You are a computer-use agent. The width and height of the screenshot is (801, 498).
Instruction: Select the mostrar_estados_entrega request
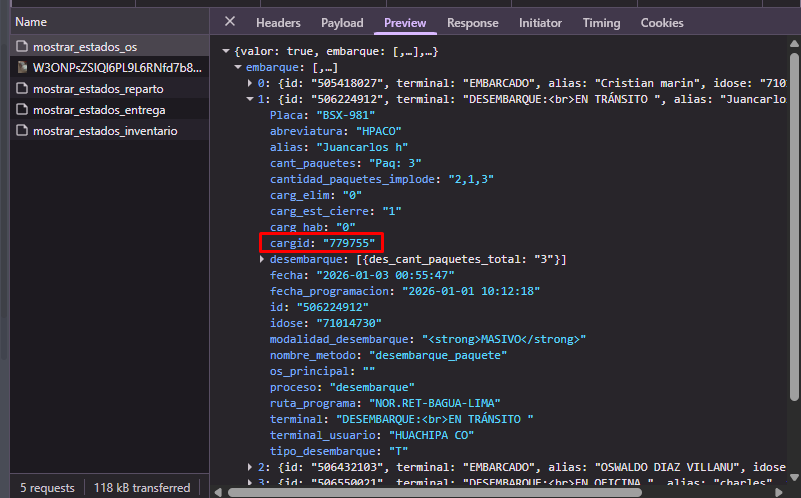tap(99, 110)
